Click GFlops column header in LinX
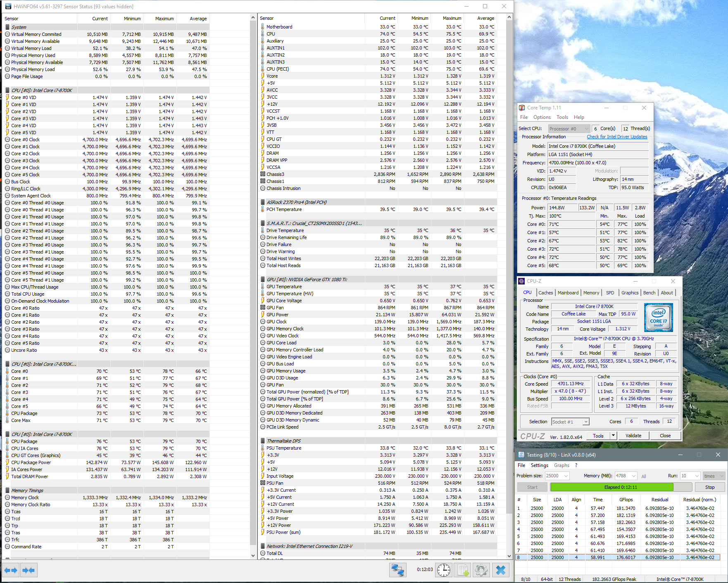Screen dimensions: 728x583 [626, 500]
